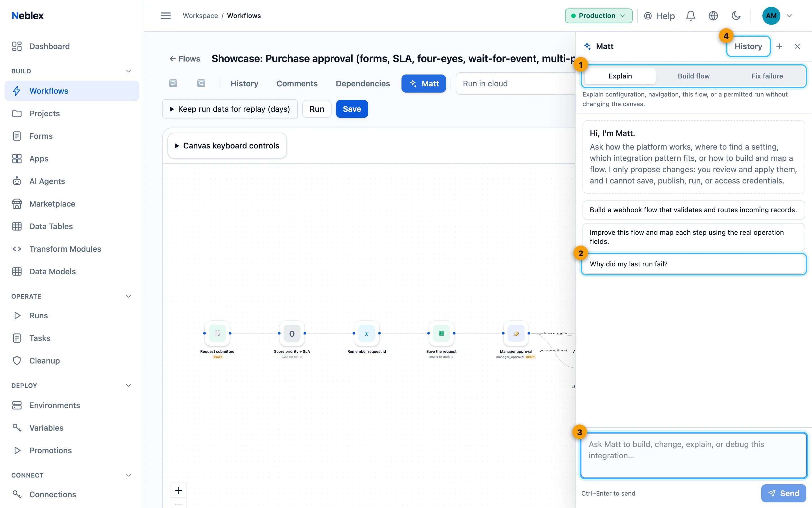
Task: Open the notifications bell
Action: point(690,16)
